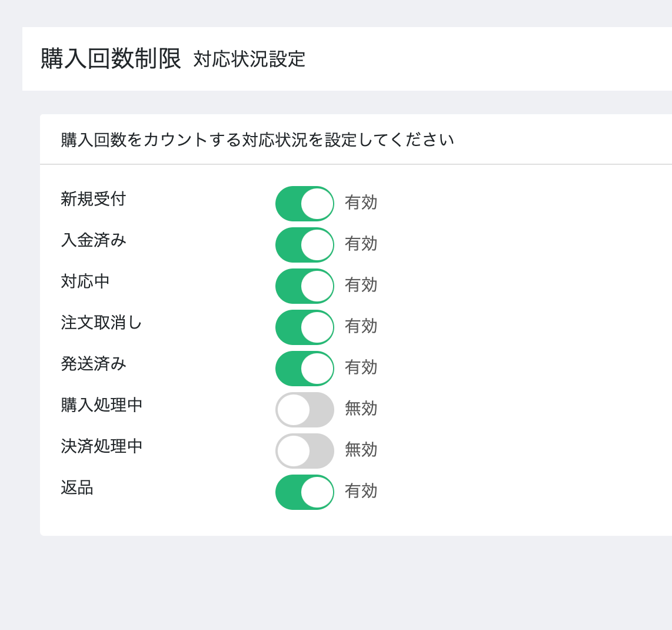Enable the 購入処理中 toggle
Image resolution: width=672 pixels, height=630 pixels.
pos(305,410)
